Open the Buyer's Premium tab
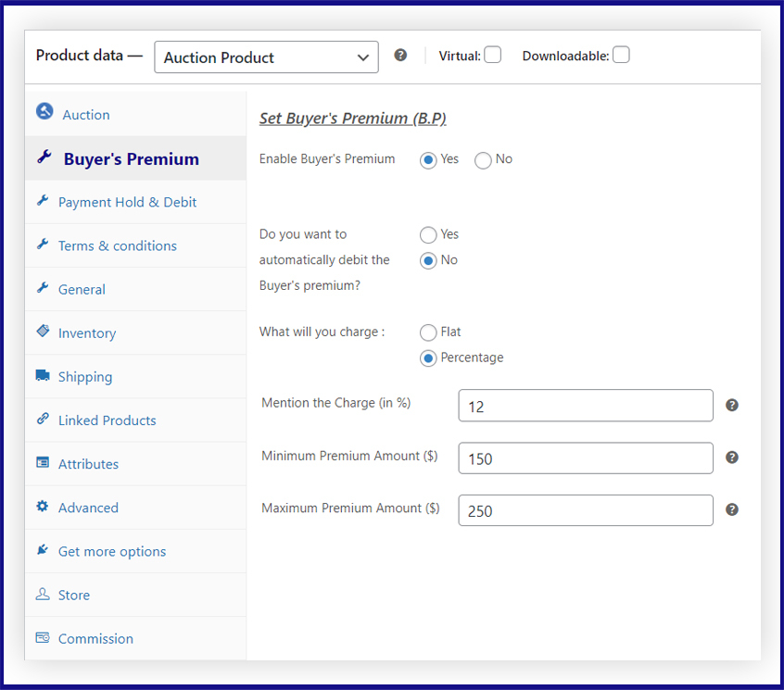 pyautogui.click(x=135, y=158)
